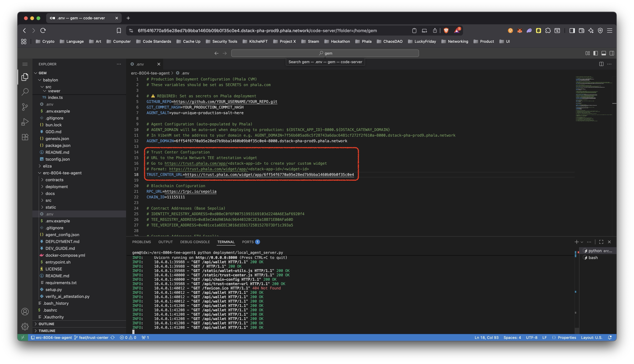634x364 pixels.
Task: Expand the OUTLINE section
Action: [x=46, y=324]
